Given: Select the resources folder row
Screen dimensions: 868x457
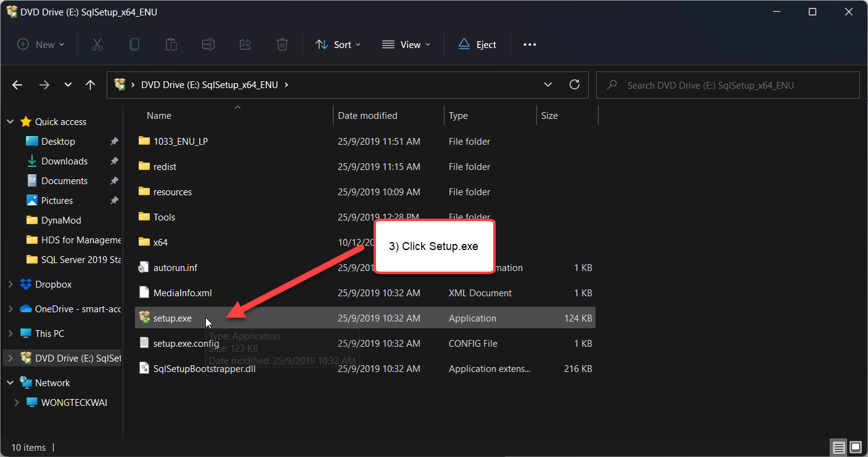Looking at the screenshot, I should [365, 192].
